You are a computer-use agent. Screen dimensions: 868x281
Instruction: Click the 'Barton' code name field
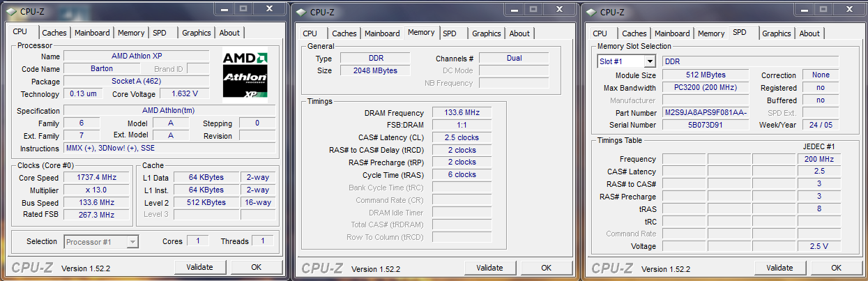click(x=102, y=69)
